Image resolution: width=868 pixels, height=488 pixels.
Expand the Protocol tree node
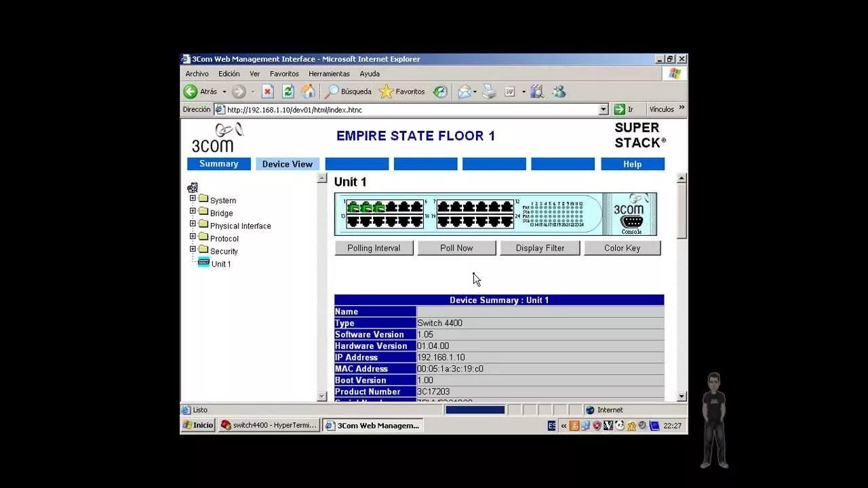[193, 237]
